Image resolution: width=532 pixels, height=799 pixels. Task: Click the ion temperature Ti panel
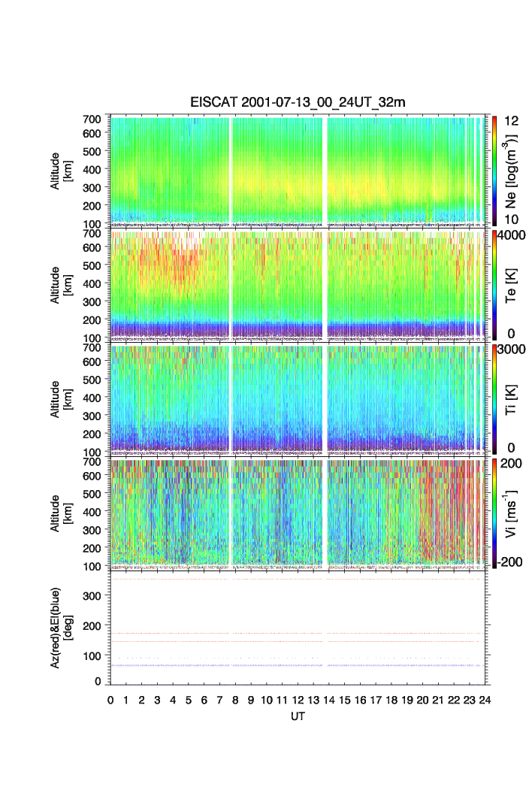(298, 399)
